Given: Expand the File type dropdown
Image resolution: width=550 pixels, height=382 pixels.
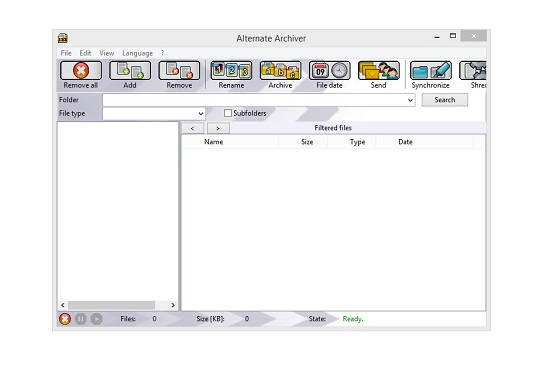Looking at the screenshot, I should click(x=201, y=114).
